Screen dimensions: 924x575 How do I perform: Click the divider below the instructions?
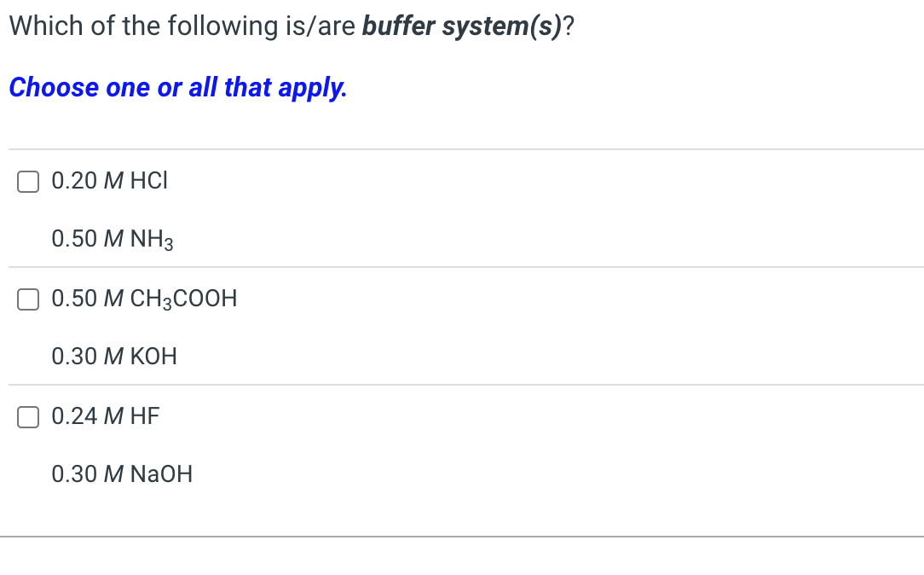coord(462,148)
